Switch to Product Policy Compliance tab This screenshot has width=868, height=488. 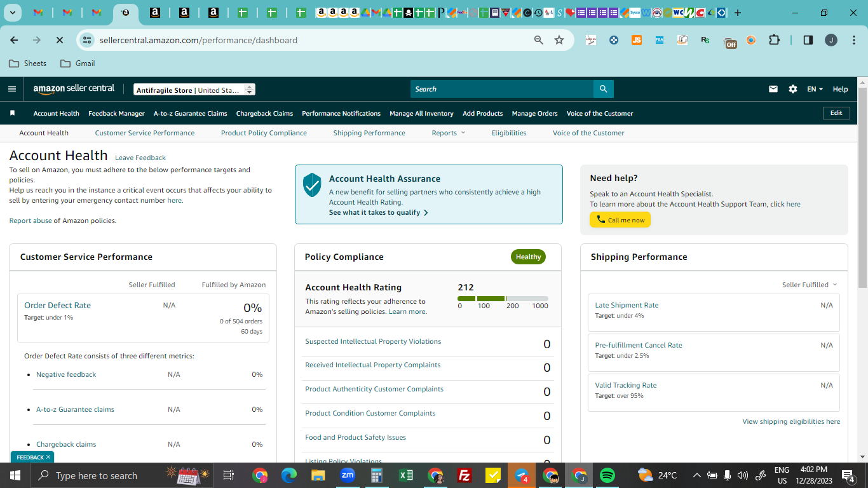pyautogui.click(x=264, y=133)
